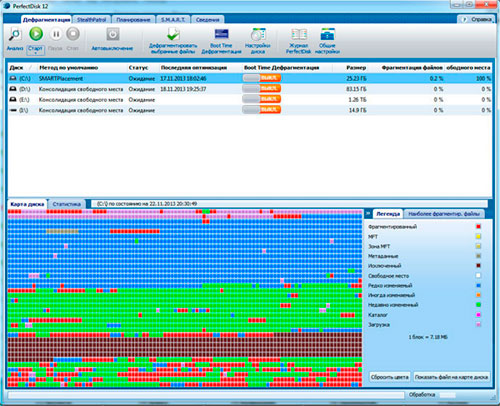This screenshot has width=500, height=406.
Task: Switch to the StealthPatrol tab
Action: tap(91, 20)
